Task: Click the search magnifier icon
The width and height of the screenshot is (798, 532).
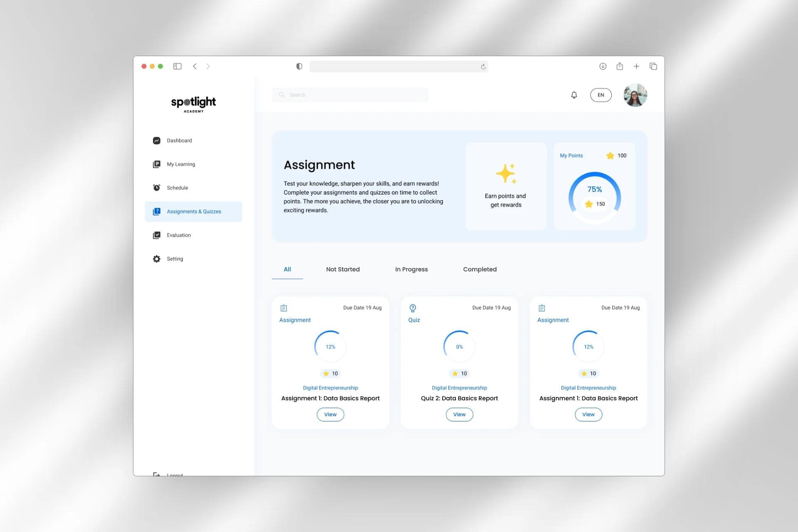Action: pos(282,95)
